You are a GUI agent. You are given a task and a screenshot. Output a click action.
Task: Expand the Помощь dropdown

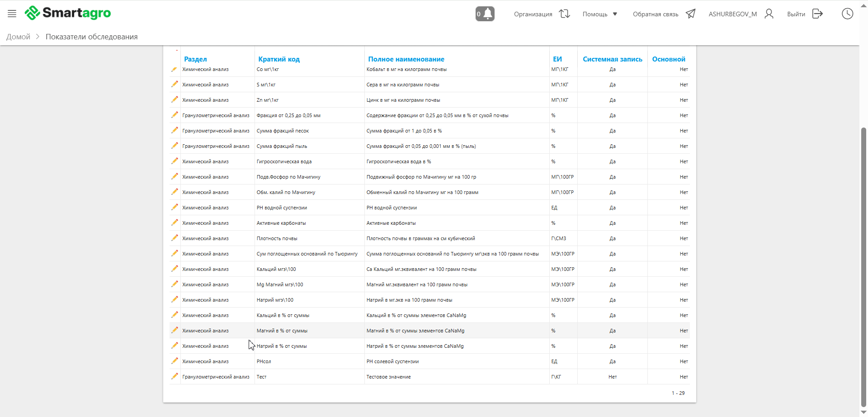599,14
